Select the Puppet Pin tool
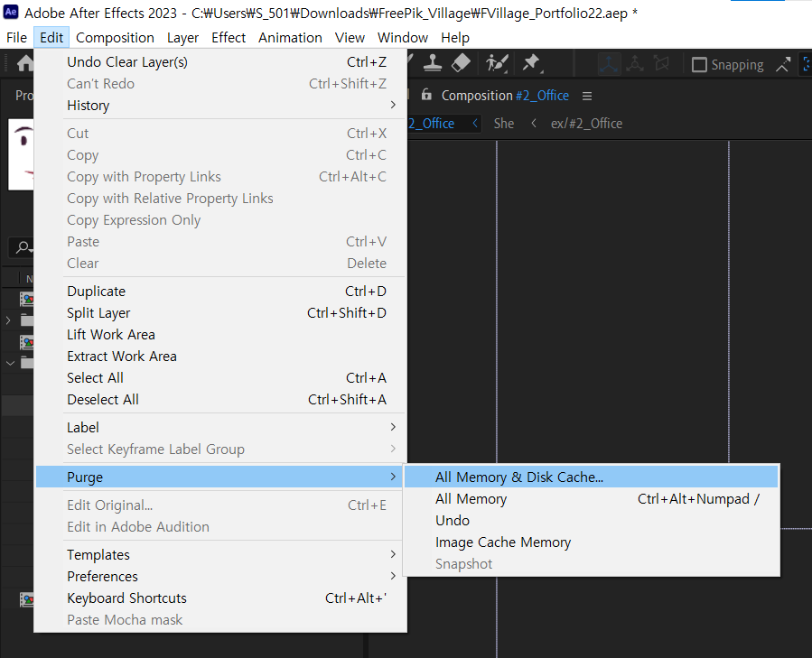The image size is (812, 658). (x=531, y=64)
